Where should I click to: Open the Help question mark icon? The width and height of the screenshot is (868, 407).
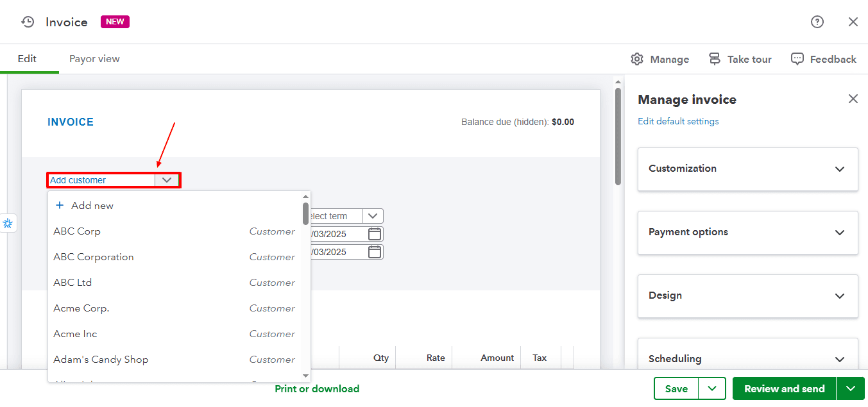tap(817, 21)
